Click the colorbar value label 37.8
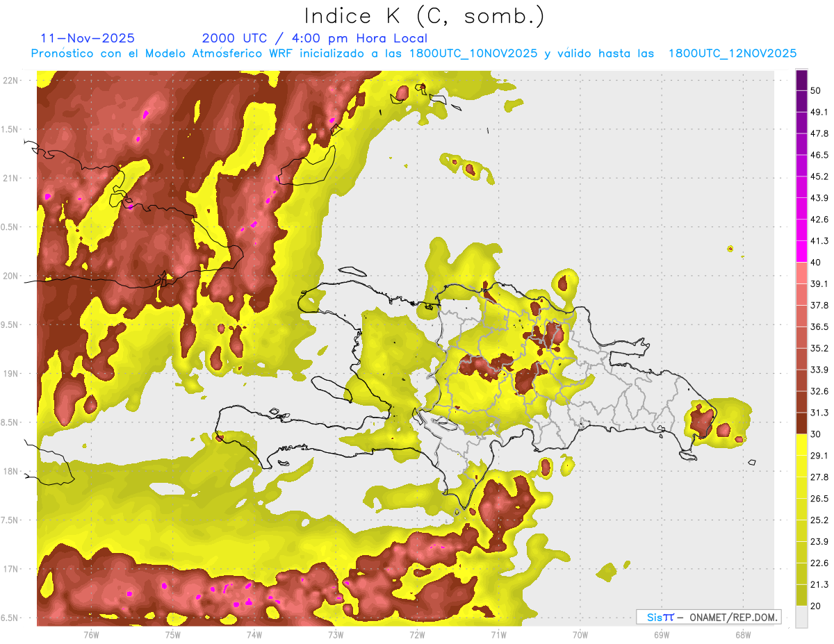Screen dimensions: 834x644 819,306
